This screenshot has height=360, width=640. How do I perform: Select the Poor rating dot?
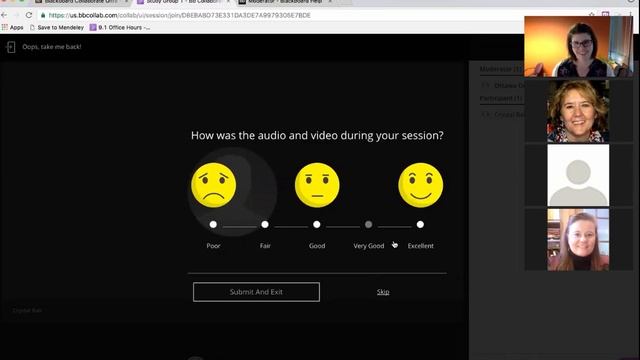pos(213,224)
